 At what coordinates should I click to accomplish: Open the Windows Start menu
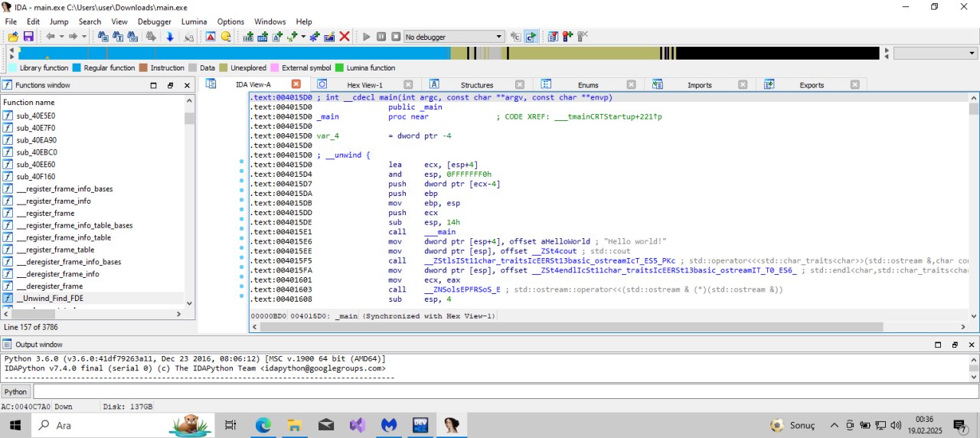click(x=15, y=425)
